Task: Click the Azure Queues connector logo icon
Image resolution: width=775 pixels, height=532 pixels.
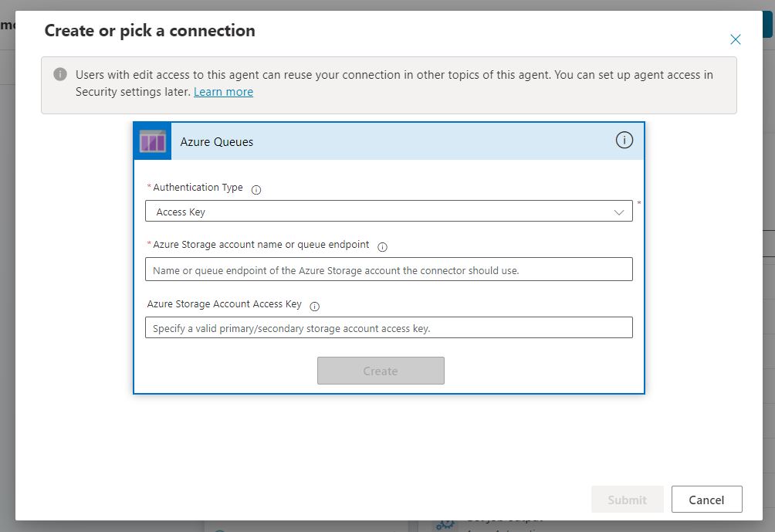Action: (153, 141)
